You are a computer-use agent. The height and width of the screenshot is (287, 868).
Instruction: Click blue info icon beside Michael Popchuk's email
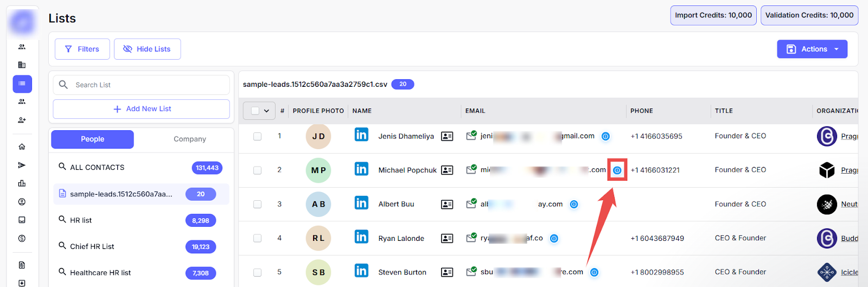point(617,170)
